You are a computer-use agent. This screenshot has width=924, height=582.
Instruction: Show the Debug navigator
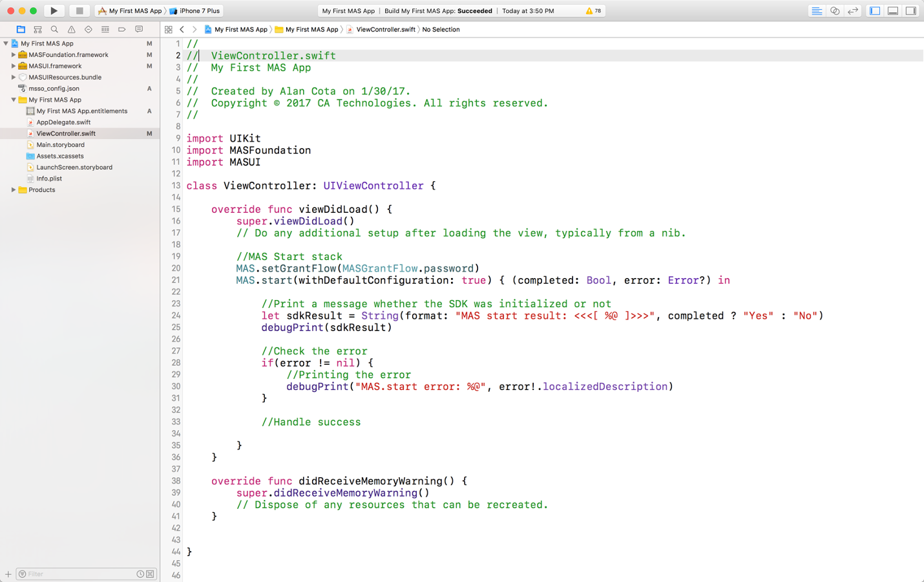(105, 30)
